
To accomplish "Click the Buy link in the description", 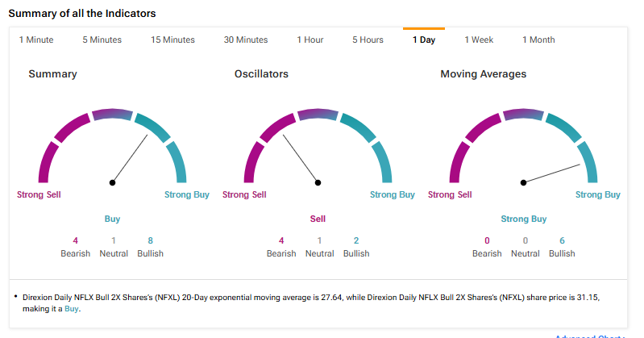I will tap(71, 308).
